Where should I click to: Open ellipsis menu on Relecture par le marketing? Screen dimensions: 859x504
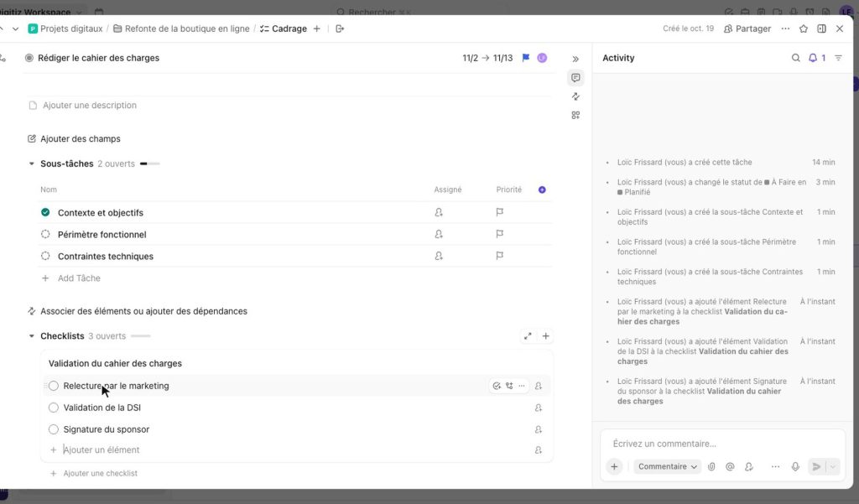522,386
